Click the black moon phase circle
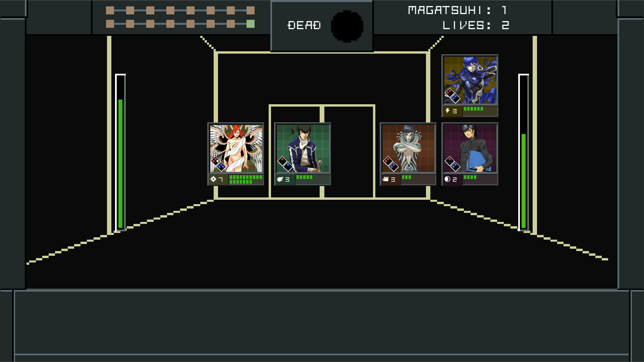The image size is (644, 362). click(347, 26)
